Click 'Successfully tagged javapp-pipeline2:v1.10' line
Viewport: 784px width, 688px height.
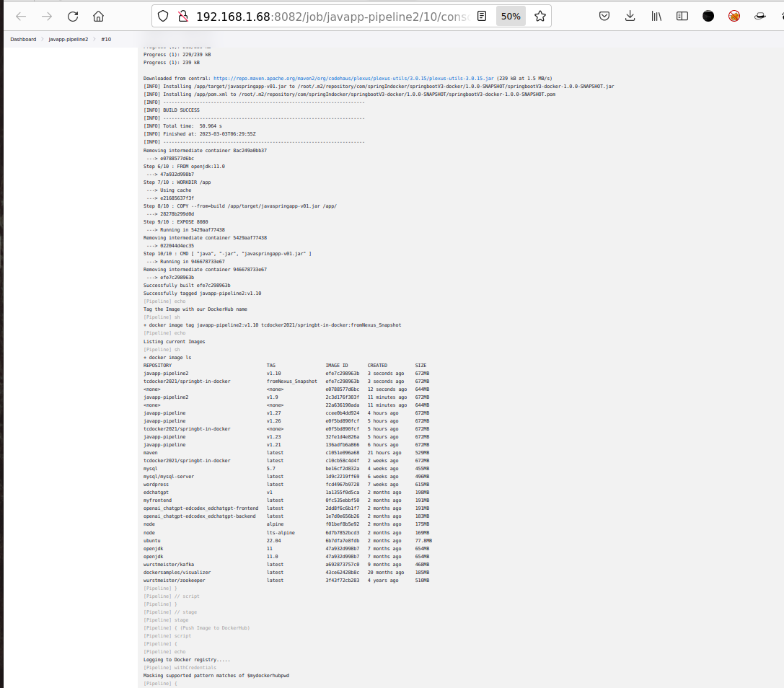click(x=203, y=294)
